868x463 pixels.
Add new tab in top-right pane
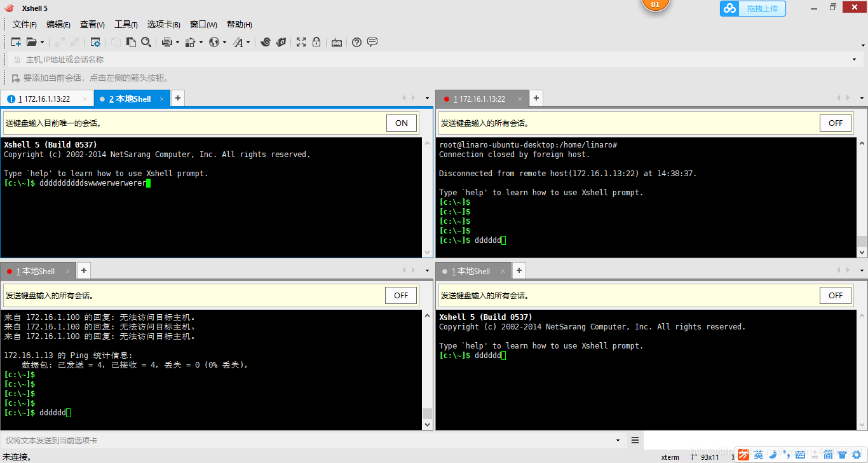click(x=536, y=99)
